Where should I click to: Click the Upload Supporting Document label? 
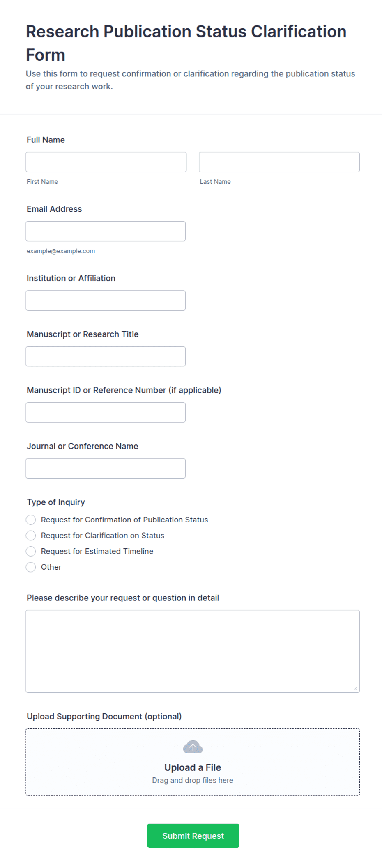pyautogui.click(x=104, y=716)
